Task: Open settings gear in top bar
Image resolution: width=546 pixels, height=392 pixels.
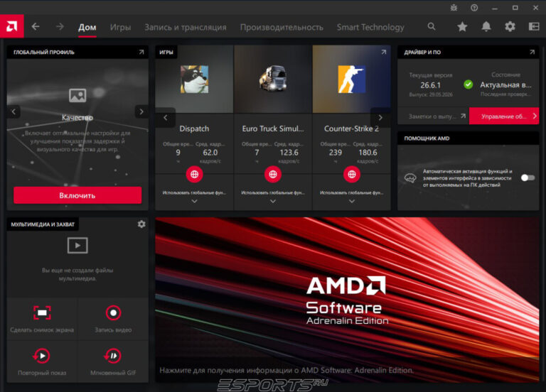Action: pos(510,26)
